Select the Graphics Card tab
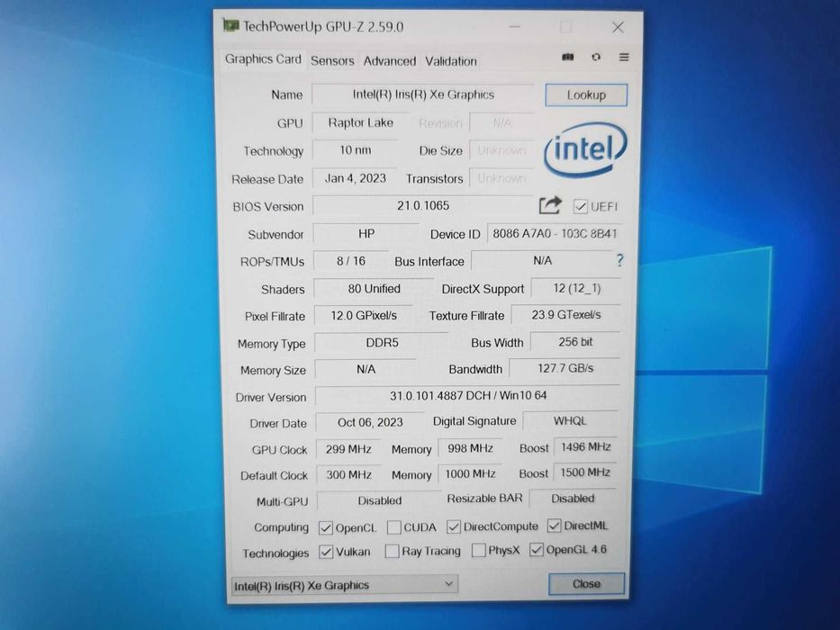Image resolution: width=840 pixels, height=630 pixels. click(263, 58)
